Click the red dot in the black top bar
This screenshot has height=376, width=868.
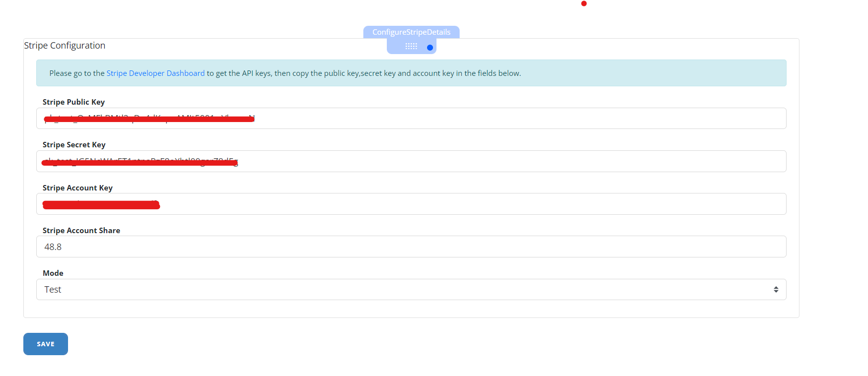pos(584,3)
